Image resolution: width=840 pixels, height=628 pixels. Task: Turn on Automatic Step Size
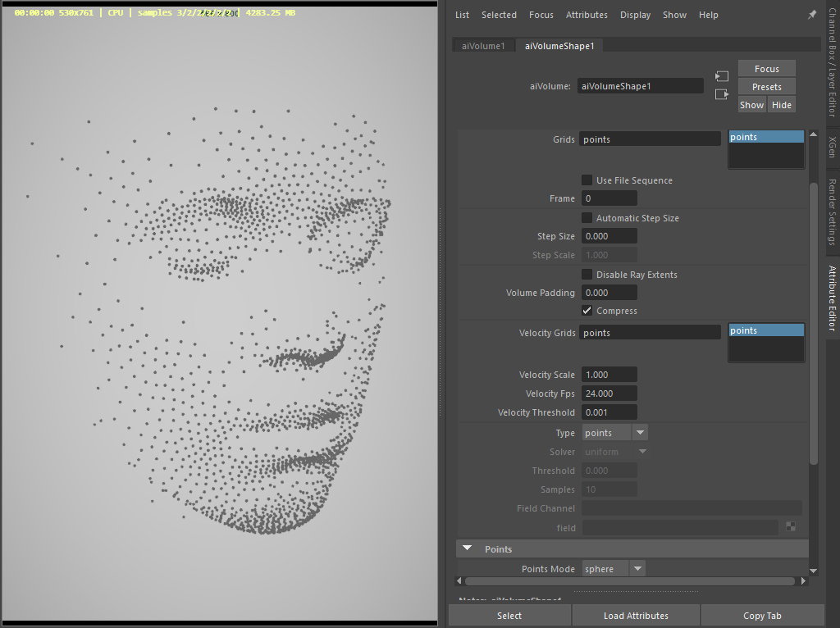(x=587, y=218)
